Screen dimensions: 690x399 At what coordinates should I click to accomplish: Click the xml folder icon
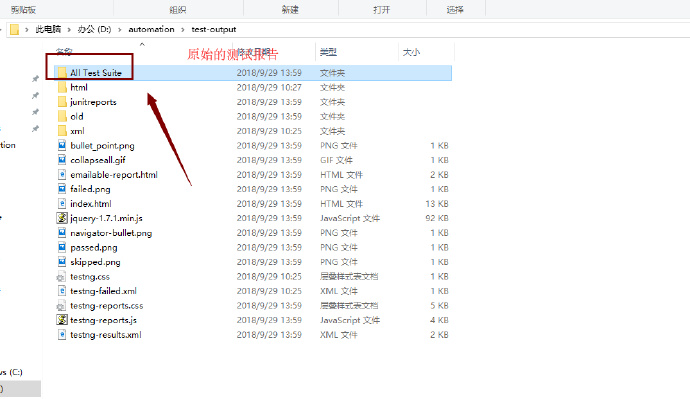pos(62,131)
